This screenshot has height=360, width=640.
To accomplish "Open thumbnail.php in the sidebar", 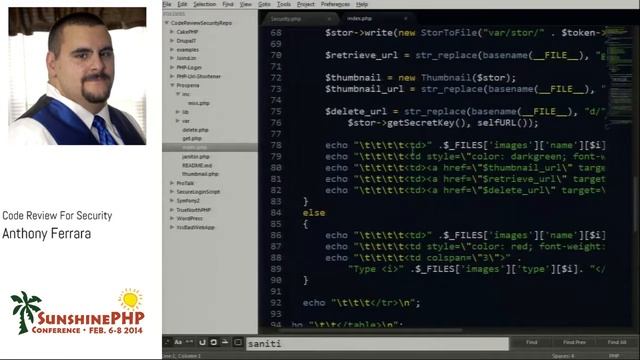I will point(200,174).
